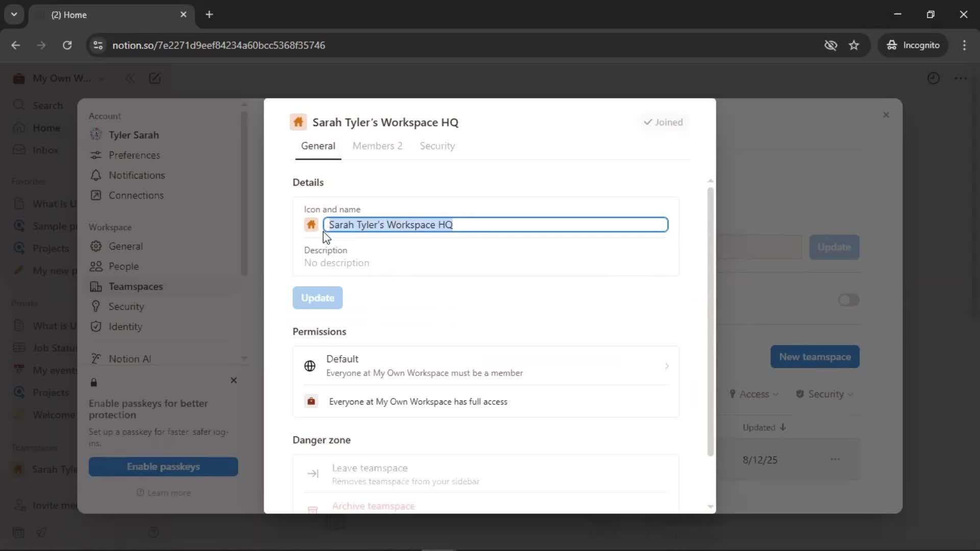The height and width of the screenshot is (551, 980).
Task: Click the Update button under Details
Action: tap(317, 298)
